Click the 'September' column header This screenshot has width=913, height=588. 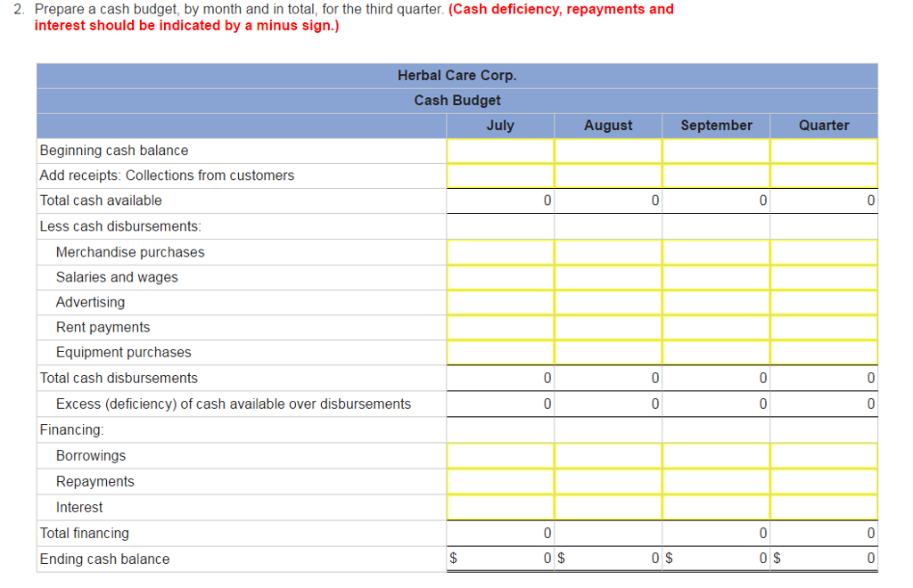point(716,126)
